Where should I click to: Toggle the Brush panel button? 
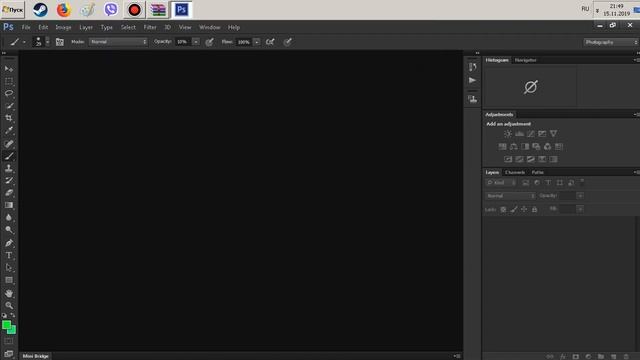click(60, 42)
